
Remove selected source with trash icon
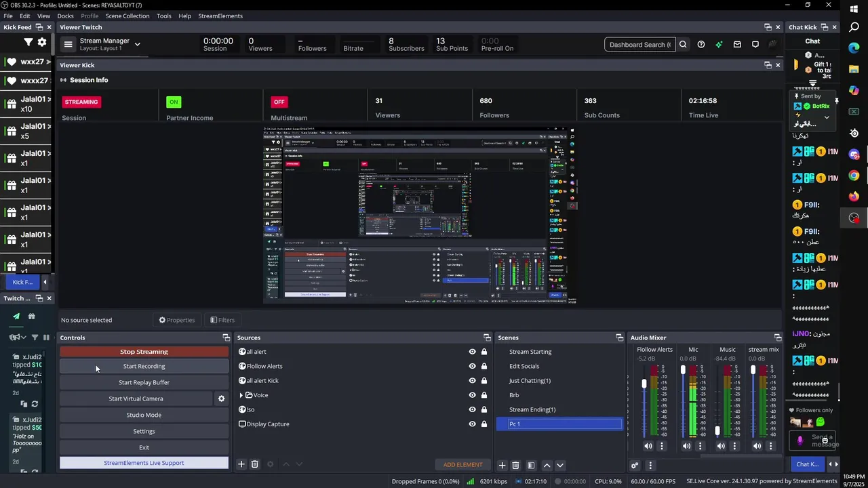(x=255, y=464)
